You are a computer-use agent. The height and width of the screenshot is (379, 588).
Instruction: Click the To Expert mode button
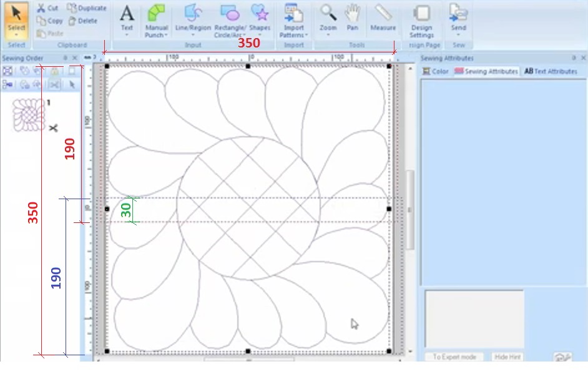(x=454, y=357)
